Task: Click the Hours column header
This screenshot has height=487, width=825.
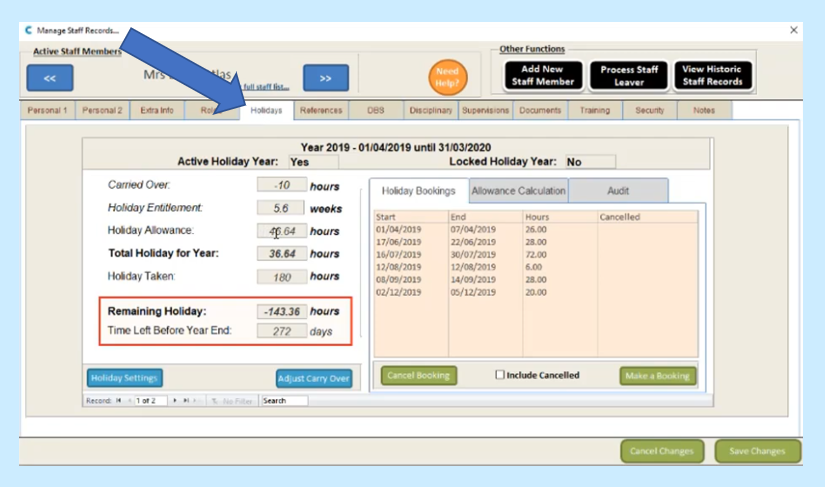Action: pyautogui.click(x=560, y=217)
